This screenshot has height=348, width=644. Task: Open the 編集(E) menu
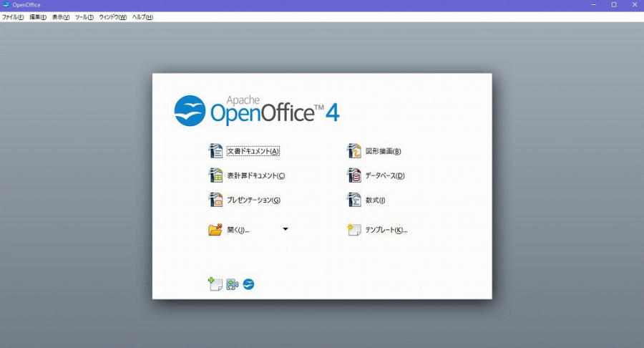(38, 17)
